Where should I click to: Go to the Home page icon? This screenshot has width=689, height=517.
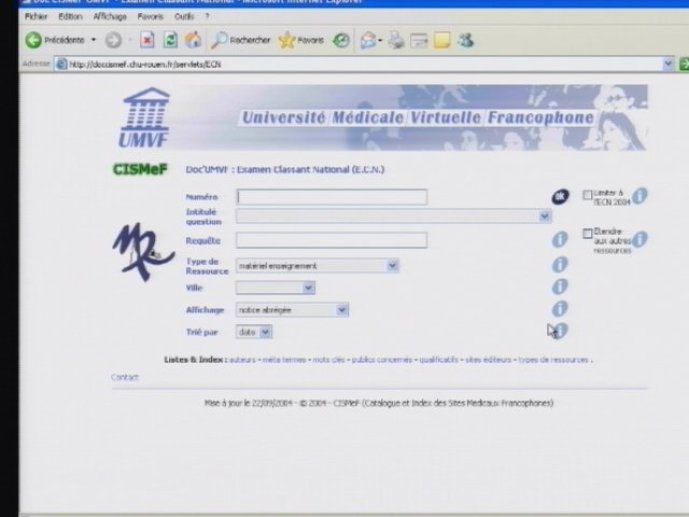[x=193, y=40]
